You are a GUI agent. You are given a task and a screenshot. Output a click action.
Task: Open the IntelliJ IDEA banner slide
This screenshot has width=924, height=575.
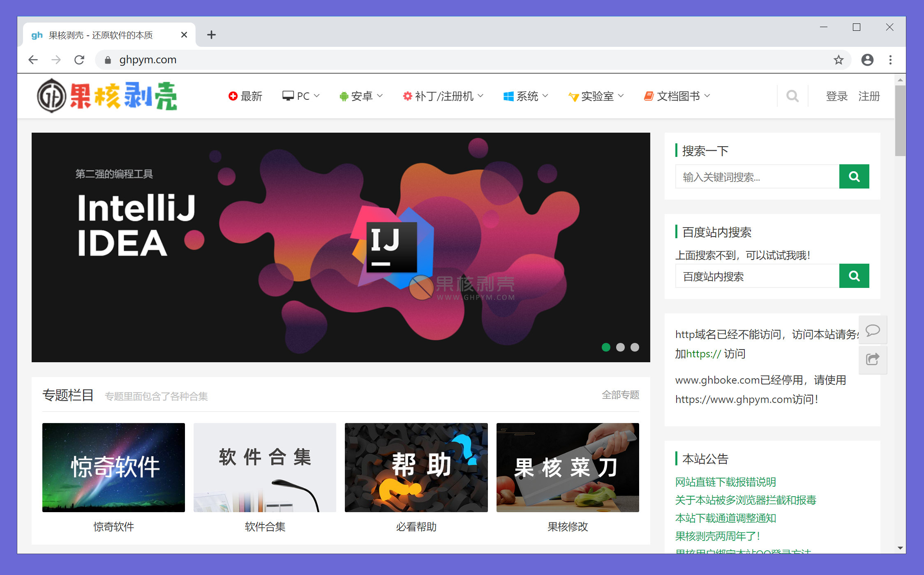pyautogui.click(x=341, y=247)
